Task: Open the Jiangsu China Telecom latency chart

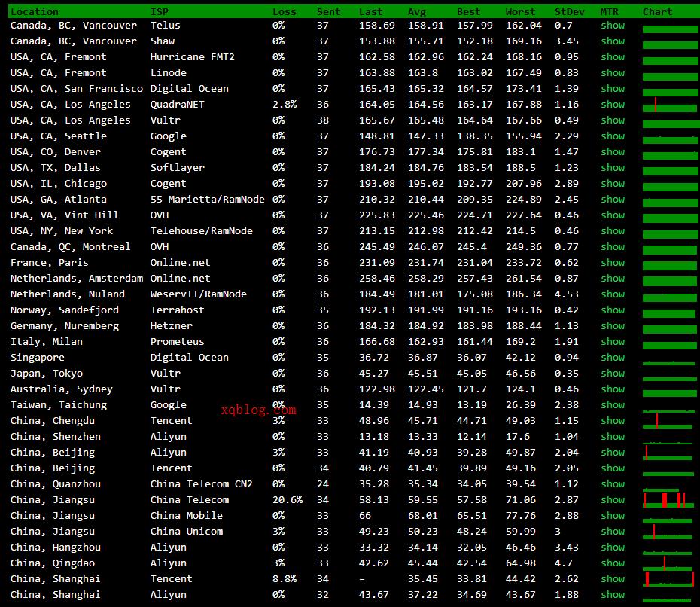Action: point(668,499)
